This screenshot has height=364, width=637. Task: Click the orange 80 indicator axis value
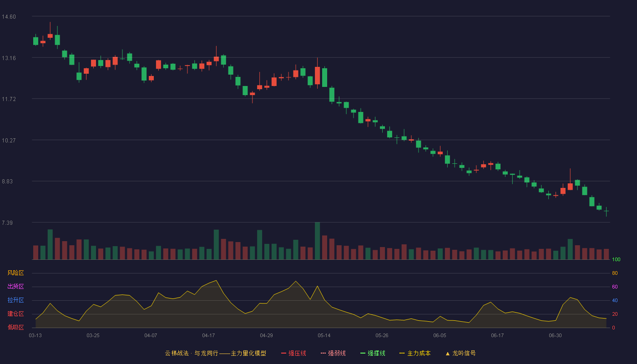(615, 273)
